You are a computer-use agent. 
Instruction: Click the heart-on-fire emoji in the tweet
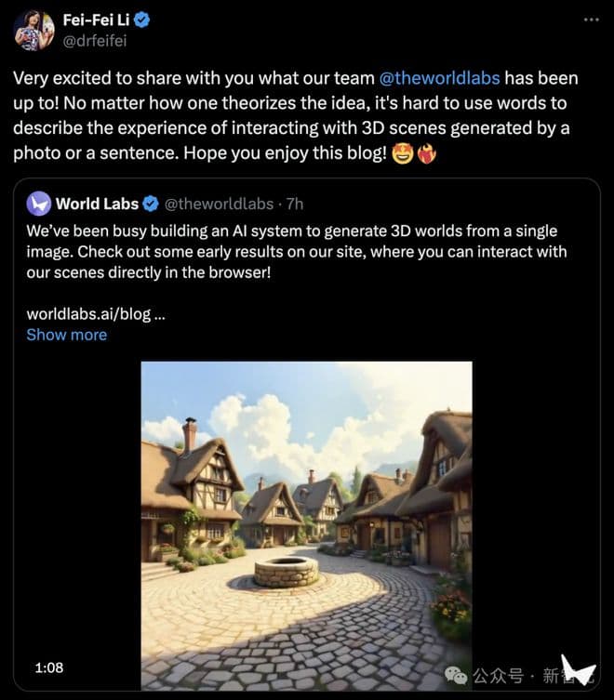click(x=425, y=152)
